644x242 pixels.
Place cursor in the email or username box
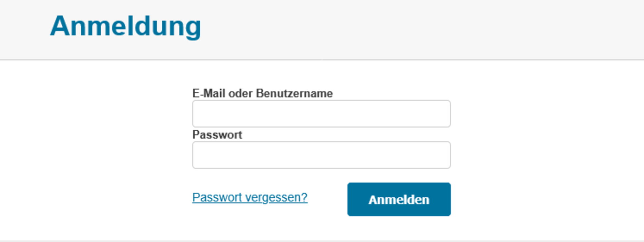(321, 114)
